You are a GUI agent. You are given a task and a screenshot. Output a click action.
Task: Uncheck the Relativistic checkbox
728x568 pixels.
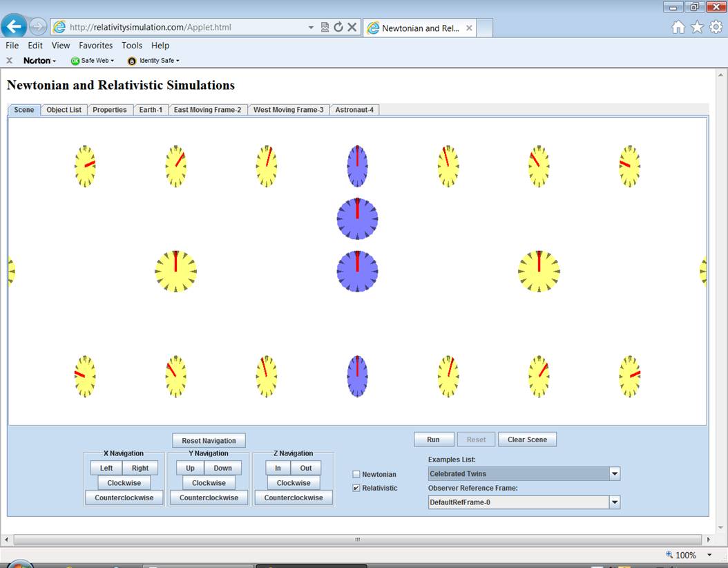356,488
